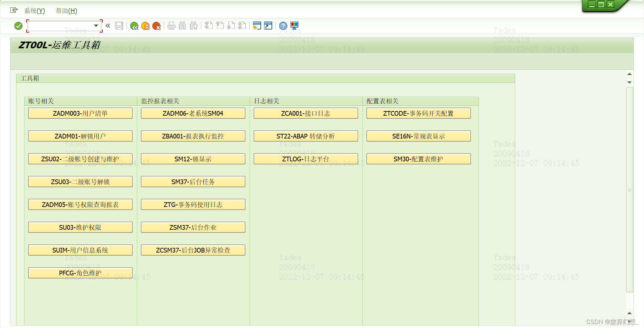Image resolution: width=644 pixels, height=328 pixels.
Task: Click the vertical scrollbar down arrow
Action: (630, 82)
